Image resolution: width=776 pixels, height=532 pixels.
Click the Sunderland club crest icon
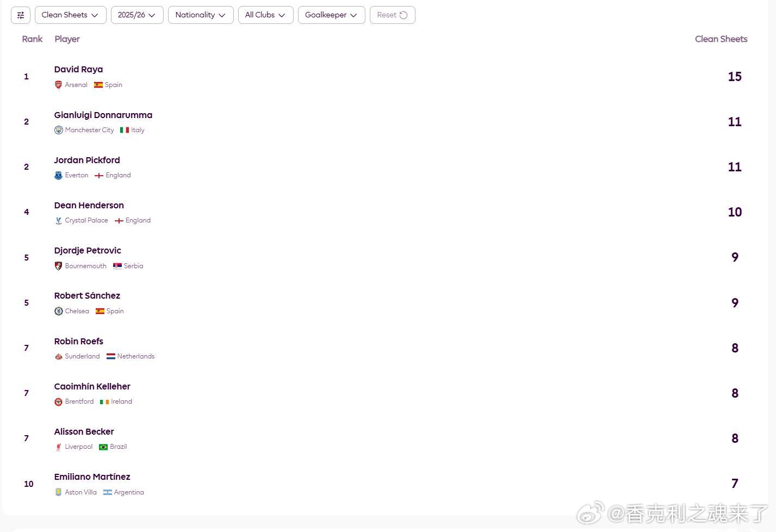pyautogui.click(x=58, y=356)
